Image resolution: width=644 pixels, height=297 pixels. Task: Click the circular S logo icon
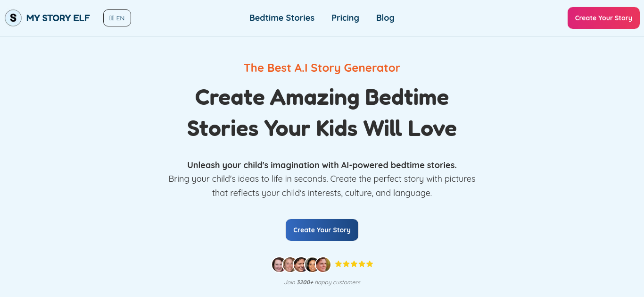[13, 18]
